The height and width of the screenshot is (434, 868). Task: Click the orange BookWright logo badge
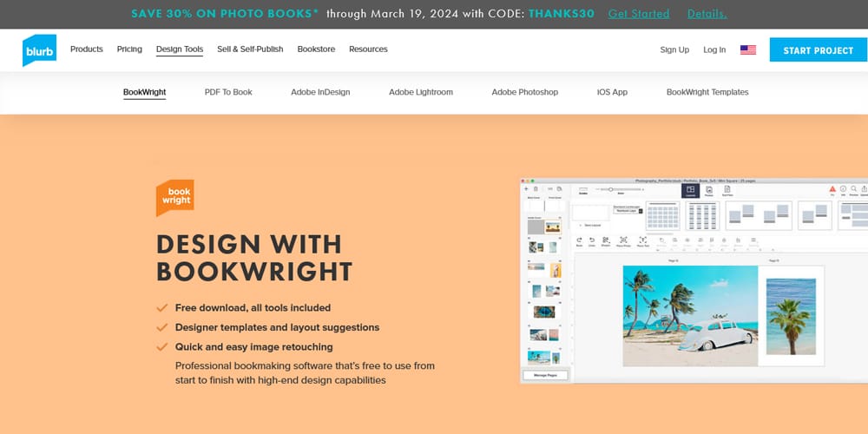[x=174, y=197]
